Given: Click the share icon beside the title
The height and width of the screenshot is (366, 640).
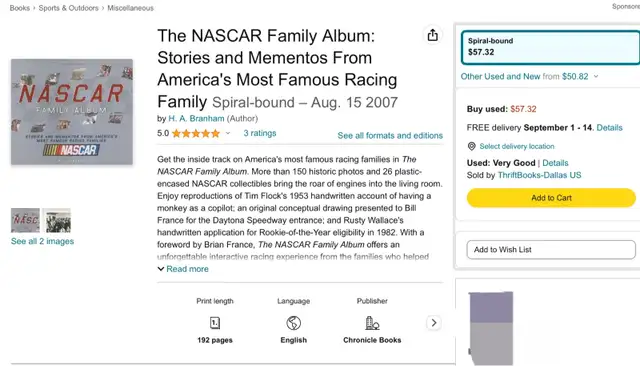Looking at the screenshot, I should tap(433, 35).
